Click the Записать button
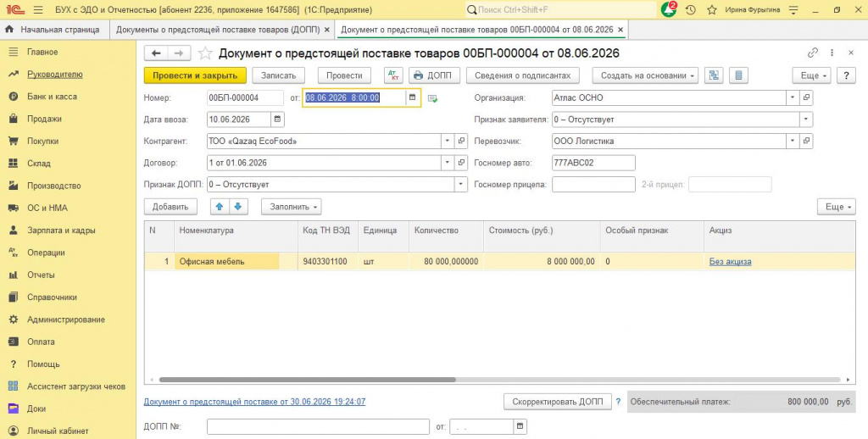The width and height of the screenshot is (868, 439). point(278,75)
